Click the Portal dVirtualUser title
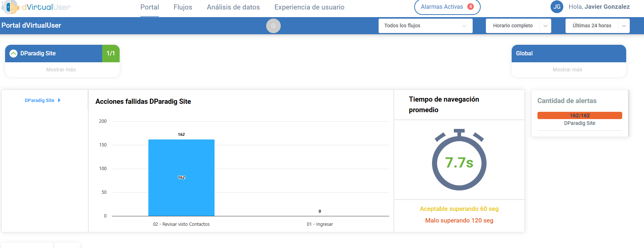The height and width of the screenshot is (248, 644). click(x=31, y=25)
